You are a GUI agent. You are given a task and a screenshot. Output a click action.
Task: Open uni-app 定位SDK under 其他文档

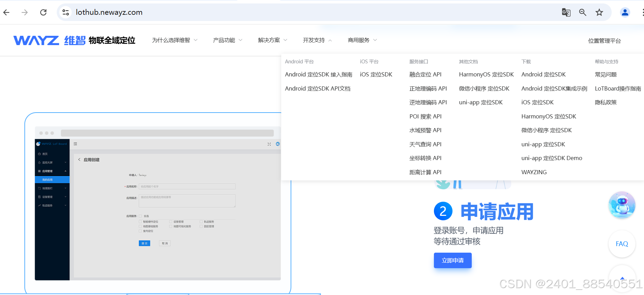[481, 102]
